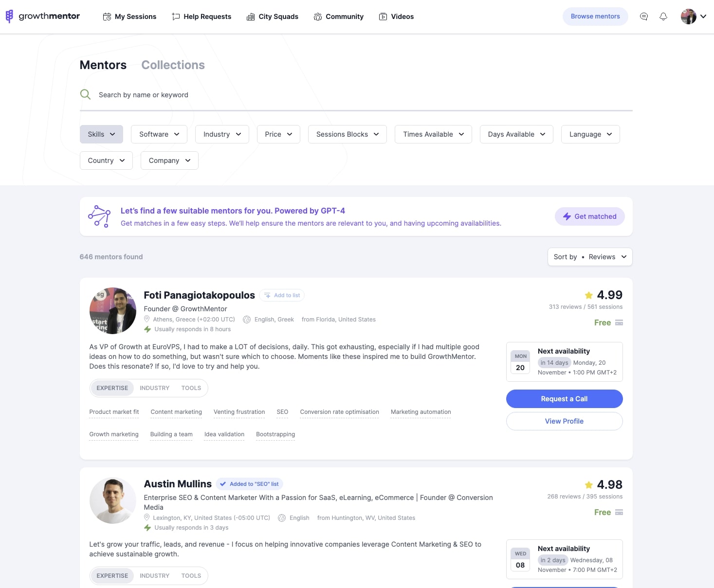Click the Get matched button
This screenshot has width=714, height=588.
click(x=589, y=216)
